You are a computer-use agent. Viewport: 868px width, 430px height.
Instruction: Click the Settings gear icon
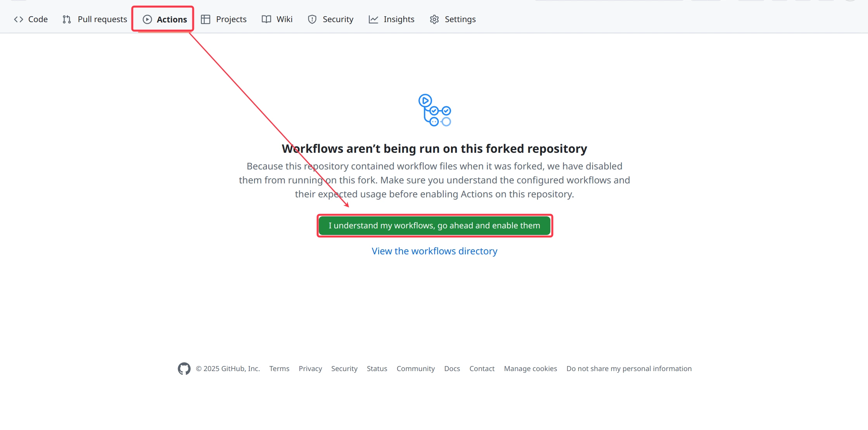(x=434, y=19)
